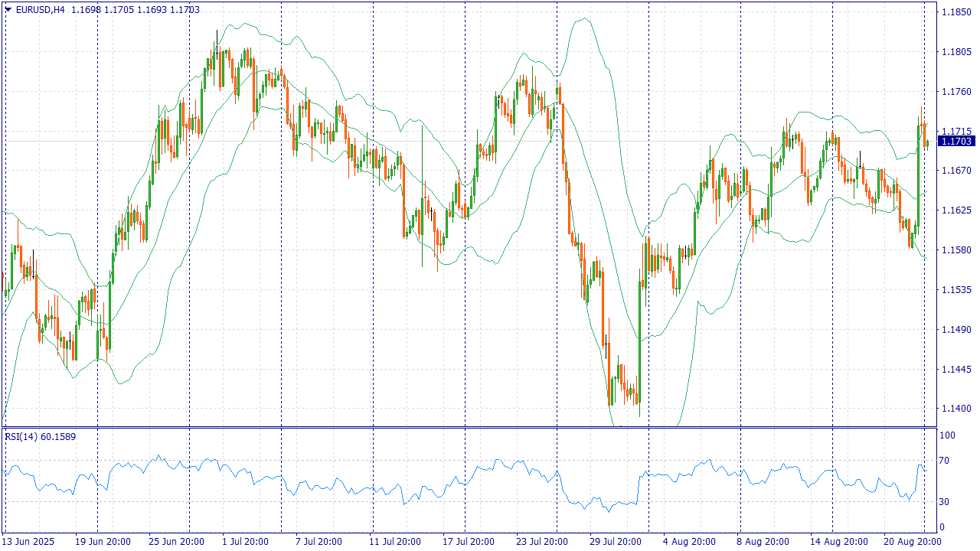
Task: Click the 25 Jun 20:00 time label
Action: click(176, 542)
